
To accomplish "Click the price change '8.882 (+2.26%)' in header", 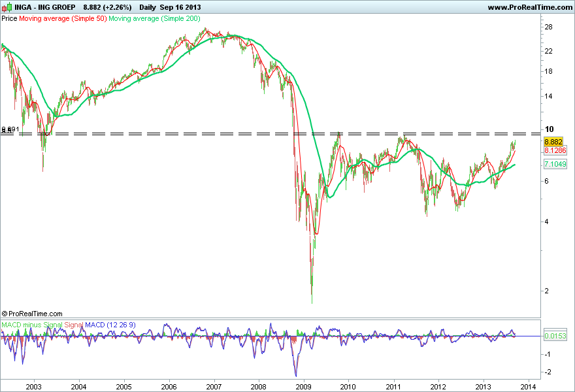I will [107, 7].
